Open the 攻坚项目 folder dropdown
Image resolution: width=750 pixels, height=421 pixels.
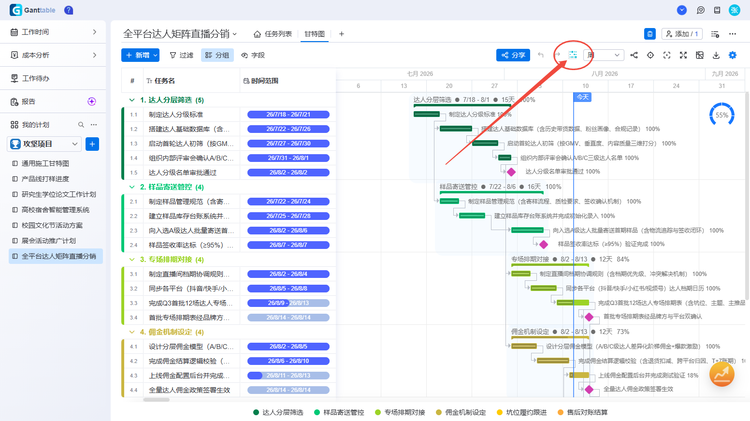[75, 144]
